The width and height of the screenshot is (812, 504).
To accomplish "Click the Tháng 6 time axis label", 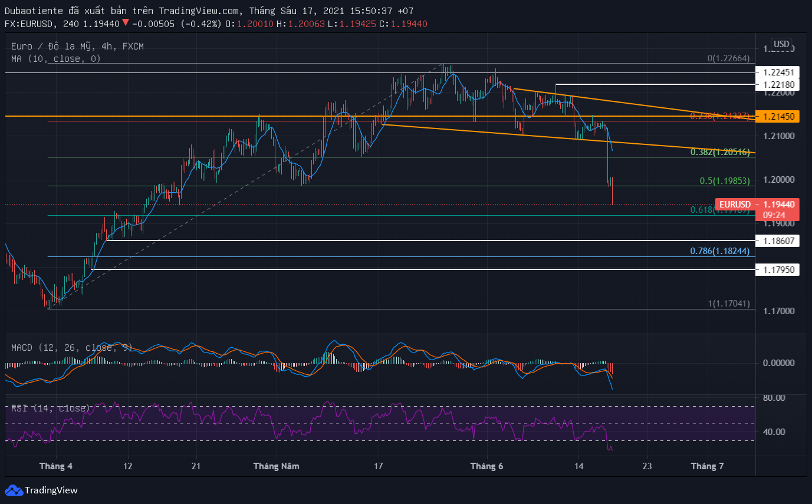I will click(486, 466).
